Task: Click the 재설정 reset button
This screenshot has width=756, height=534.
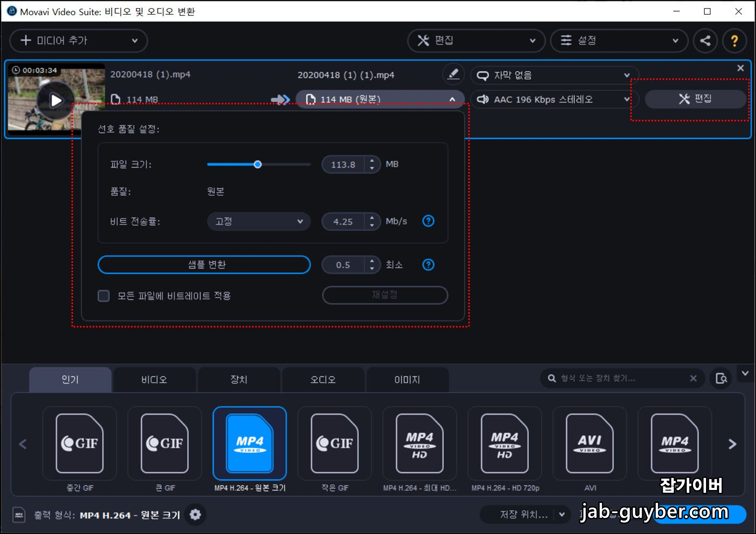Action: [385, 295]
